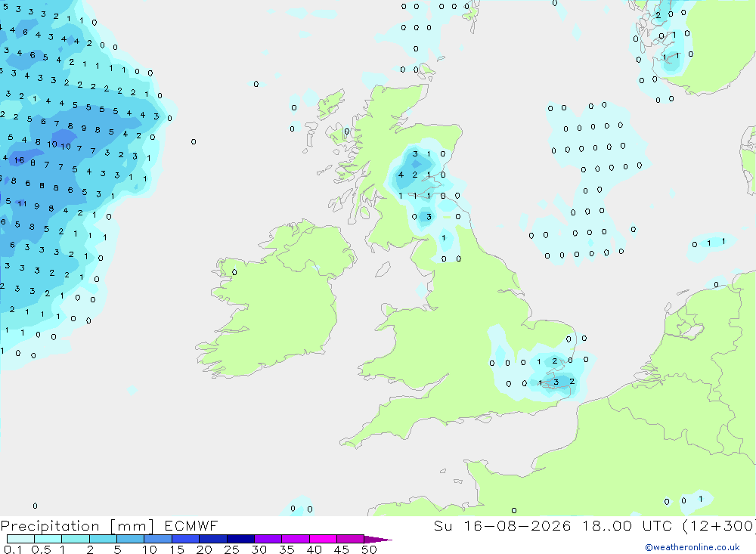Click the '16' precipitation value over the Atlantic
Image resolution: width=756 pixels, height=554 pixels.
coord(19,160)
